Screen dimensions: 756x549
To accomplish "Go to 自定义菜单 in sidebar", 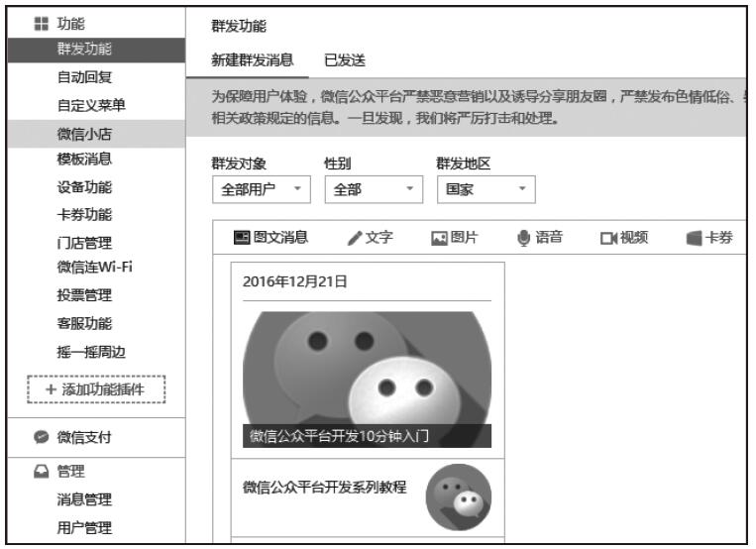I will pyautogui.click(x=91, y=104).
